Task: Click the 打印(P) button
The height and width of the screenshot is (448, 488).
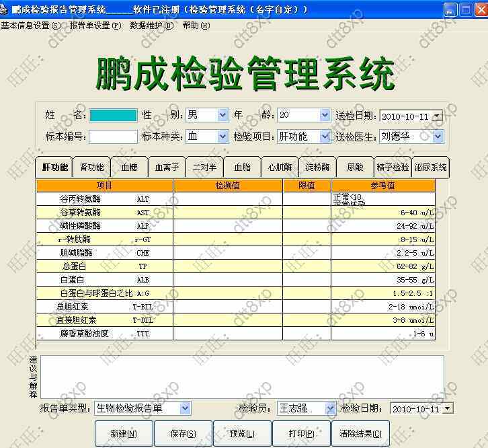Action: [301, 433]
